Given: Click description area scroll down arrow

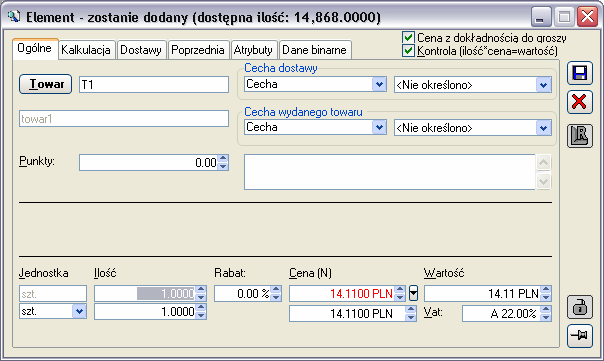Looking at the screenshot, I should click(543, 181).
